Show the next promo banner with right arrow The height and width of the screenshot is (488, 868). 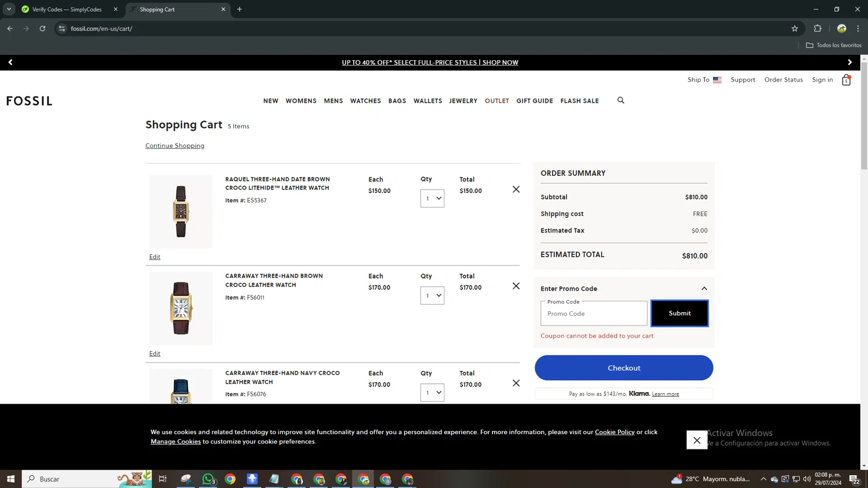click(x=850, y=62)
